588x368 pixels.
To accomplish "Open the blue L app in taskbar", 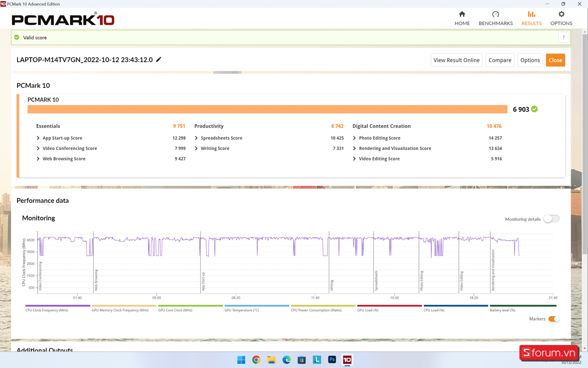I will [x=317, y=360].
